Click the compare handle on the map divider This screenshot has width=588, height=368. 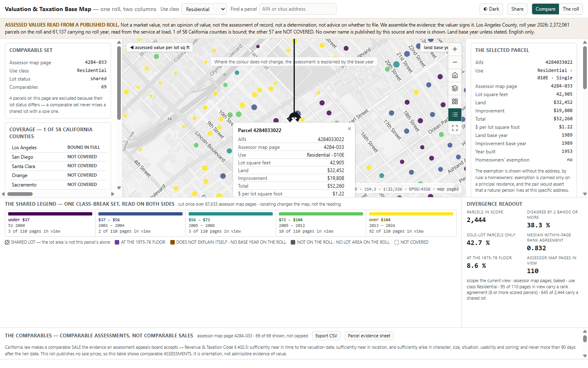294,118
